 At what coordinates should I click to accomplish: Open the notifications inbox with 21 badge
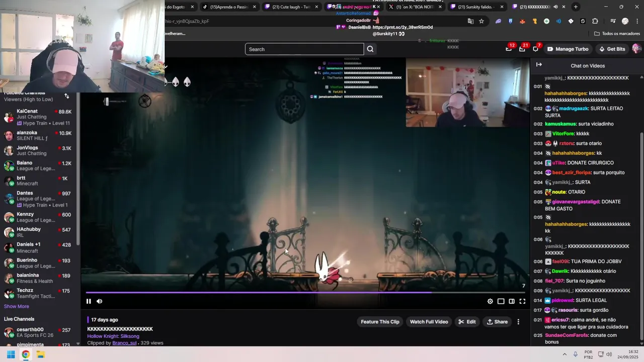[x=522, y=49]
